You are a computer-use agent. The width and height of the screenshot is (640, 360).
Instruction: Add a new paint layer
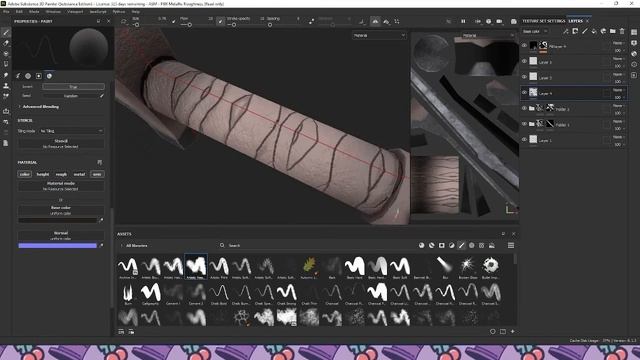pos(584,31)
